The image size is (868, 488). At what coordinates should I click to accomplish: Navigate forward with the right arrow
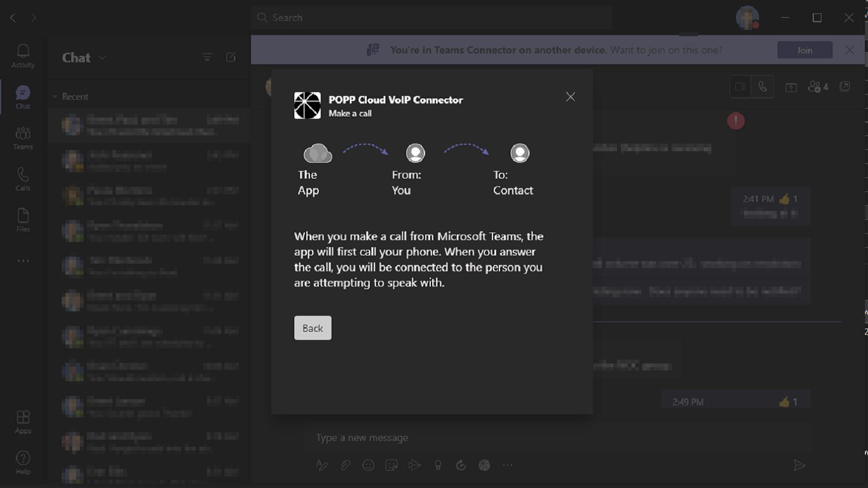[x=34, y=18]
